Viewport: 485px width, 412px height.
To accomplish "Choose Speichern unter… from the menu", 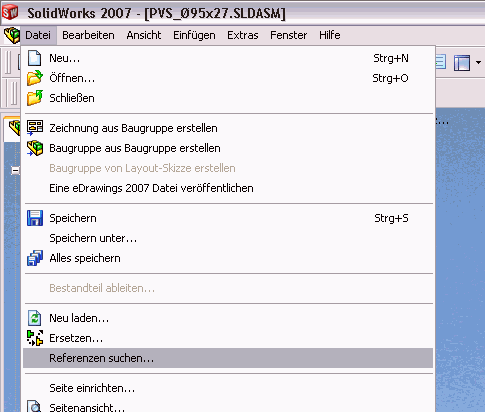I will [93, 238].
